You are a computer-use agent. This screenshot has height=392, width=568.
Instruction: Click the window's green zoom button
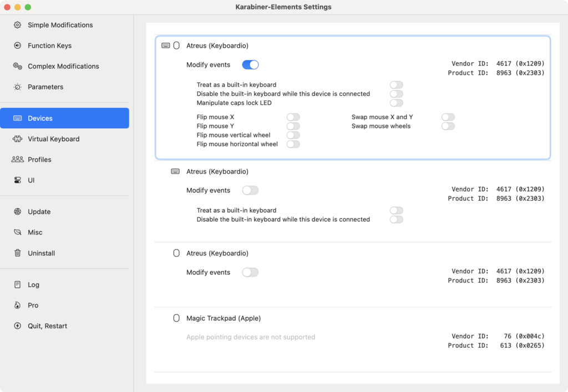click(28, 7)
